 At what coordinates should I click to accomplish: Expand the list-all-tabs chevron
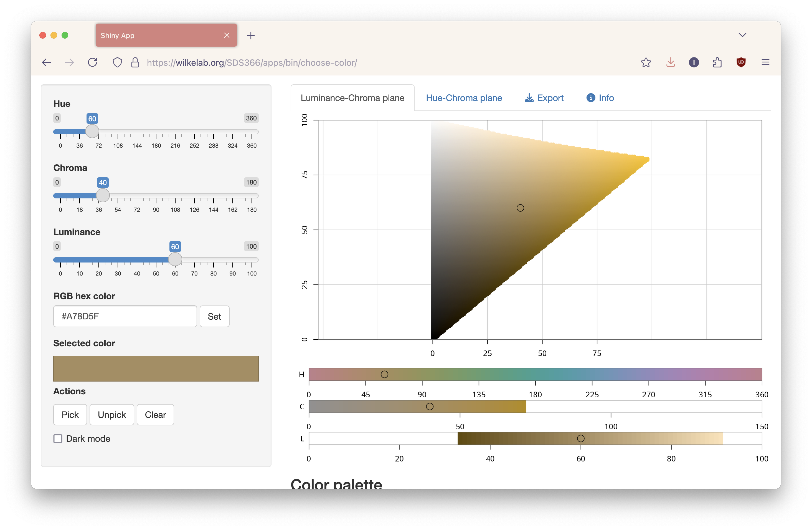[742, 35]
